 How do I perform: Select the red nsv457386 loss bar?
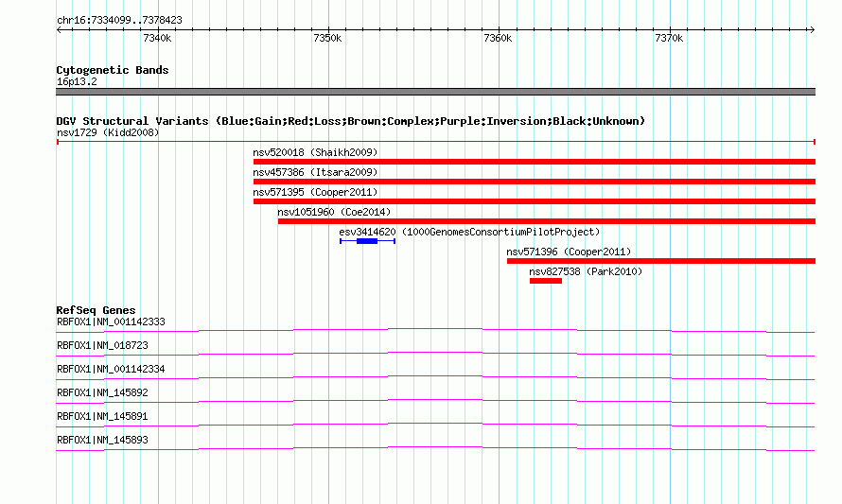tap(535, 182)
